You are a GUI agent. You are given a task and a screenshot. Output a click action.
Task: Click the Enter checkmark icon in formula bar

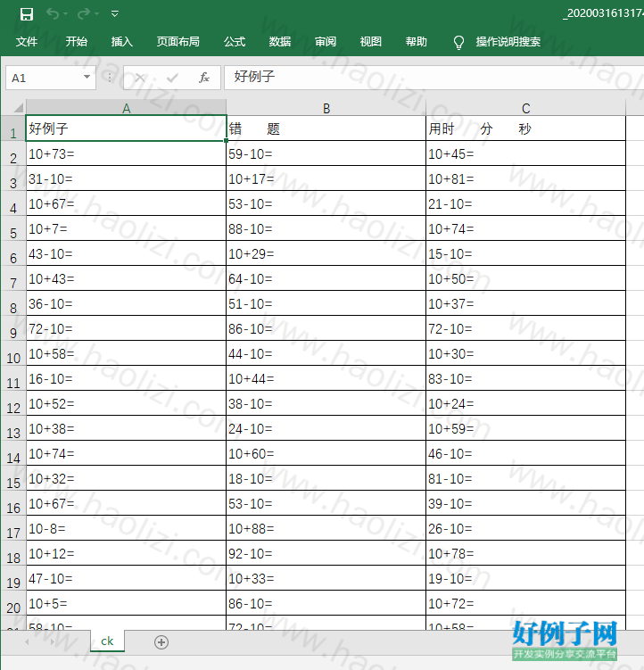pyautogui.click(x=172, y=78)
